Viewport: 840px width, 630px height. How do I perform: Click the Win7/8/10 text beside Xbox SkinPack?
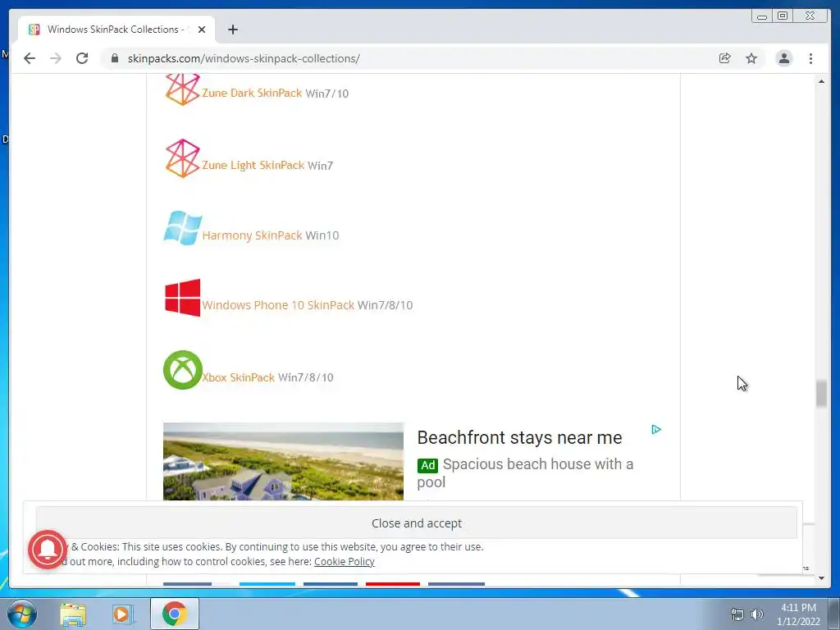[305, 377]
